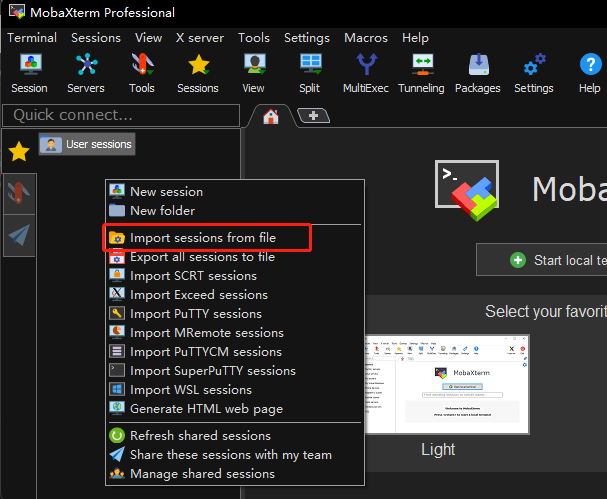This screenshot has width=607, height=499.
Task: Select the sidebar paper-plane sharing tab
Action: [19, 235]
